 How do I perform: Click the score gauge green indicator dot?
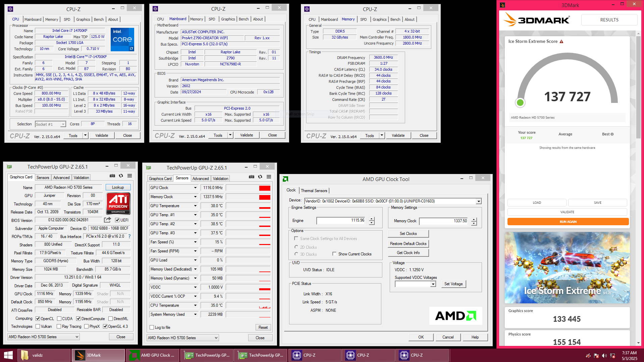(x=520, y=103)
